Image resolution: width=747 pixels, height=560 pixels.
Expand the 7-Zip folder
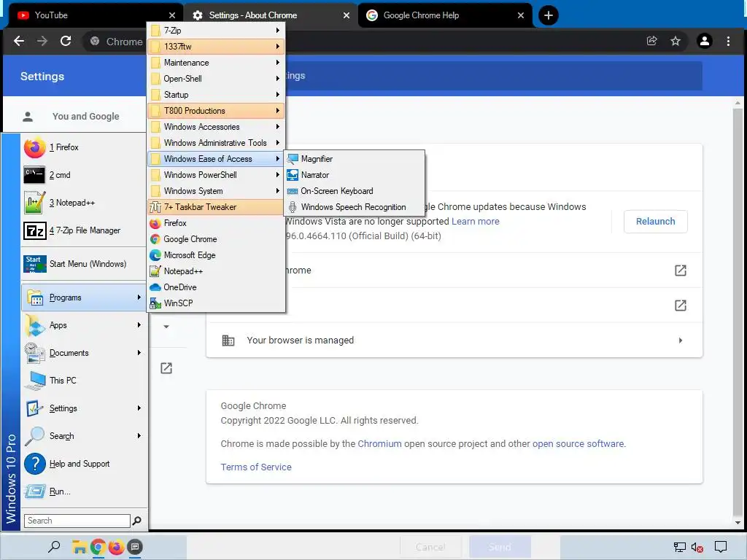coord(216,31)
